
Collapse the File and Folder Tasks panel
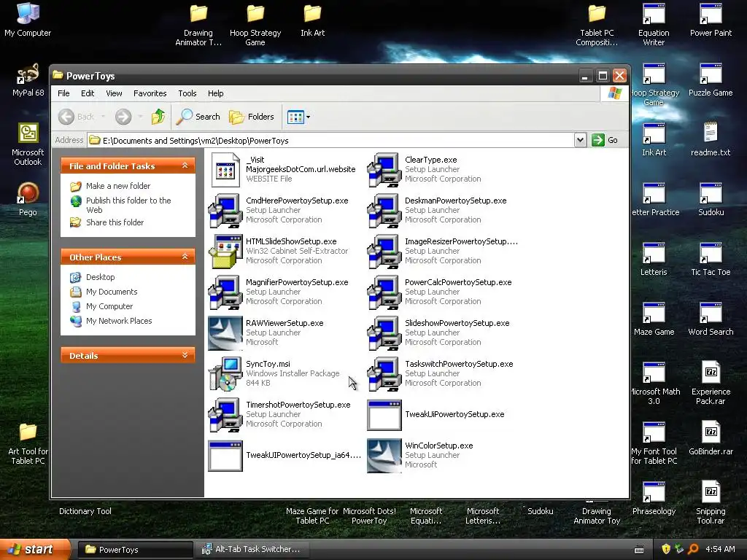[185, 166]
